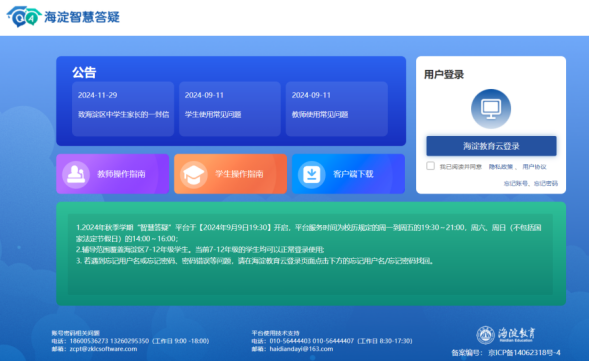Click the 忘记密码 link

[x=546, y=184]
